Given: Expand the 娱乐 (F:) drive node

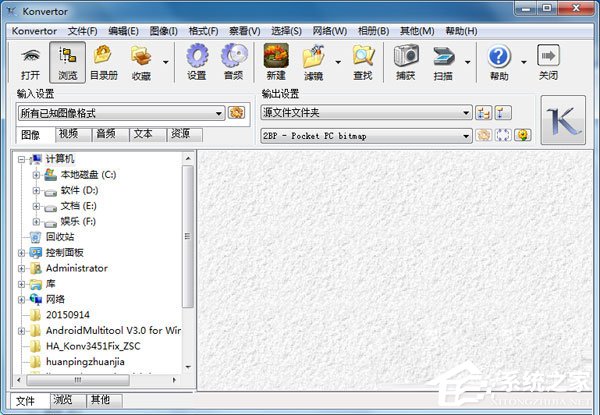Looking at the screenshot, I should [x=36, y=221].
